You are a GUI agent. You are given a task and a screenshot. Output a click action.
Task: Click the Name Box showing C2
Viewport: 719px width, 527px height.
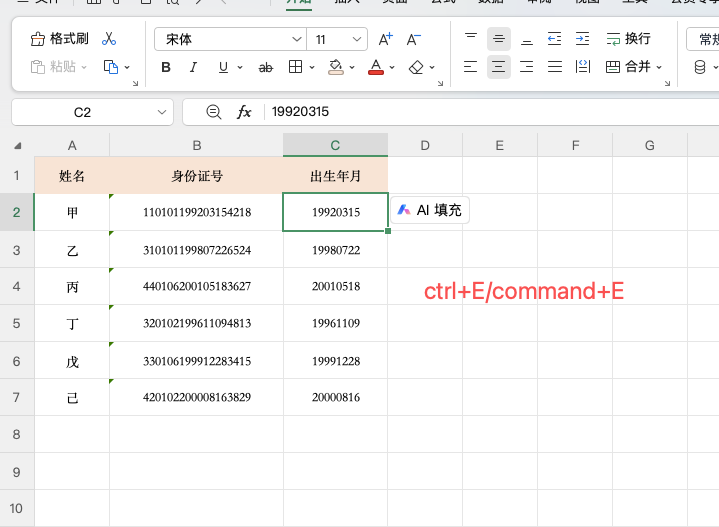(x=83, y=112)
